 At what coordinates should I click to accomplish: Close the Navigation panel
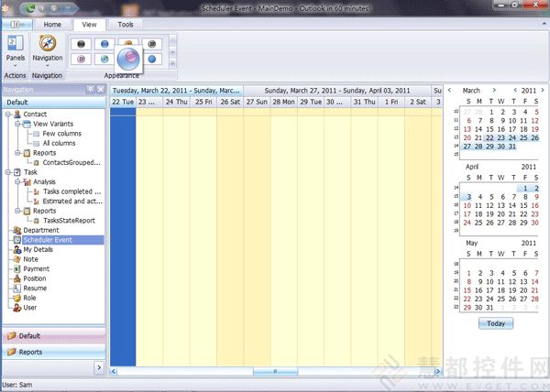point(100,90)
